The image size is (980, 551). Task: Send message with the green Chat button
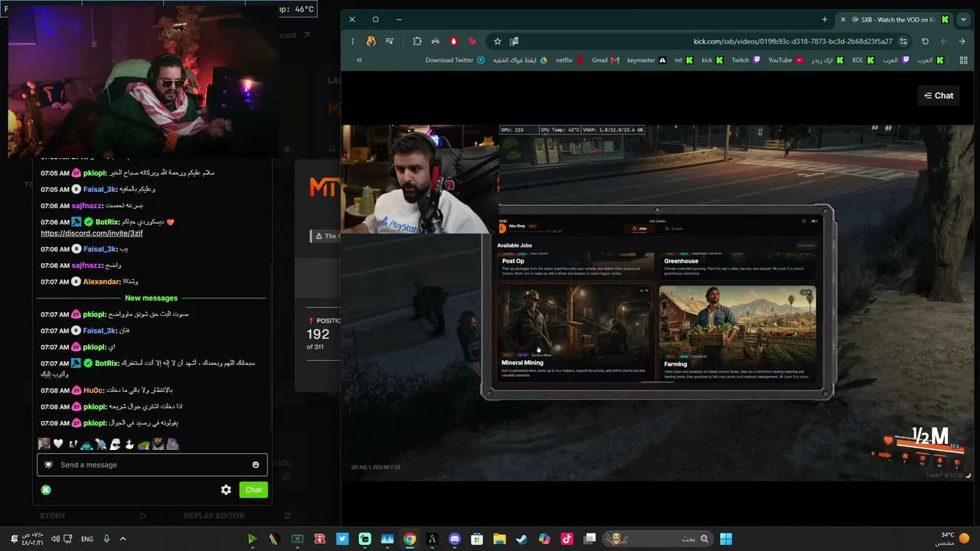[x=253, y=490]
